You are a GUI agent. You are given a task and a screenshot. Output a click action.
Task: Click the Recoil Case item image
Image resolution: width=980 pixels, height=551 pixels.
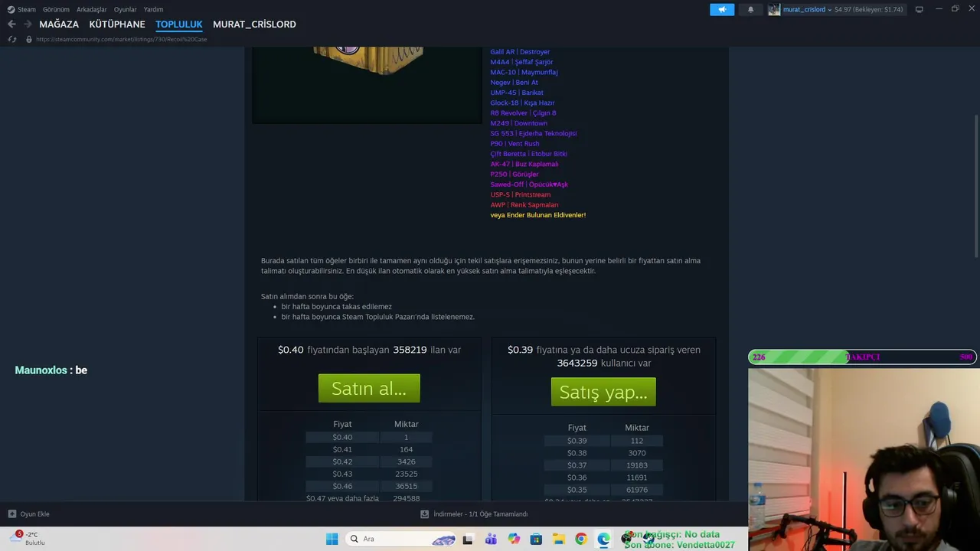coord(367,84)
